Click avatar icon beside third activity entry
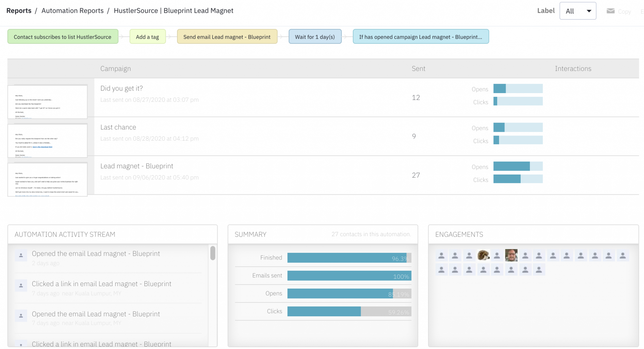The width and height of the screenshot is (644, 349). coord(21,316)
